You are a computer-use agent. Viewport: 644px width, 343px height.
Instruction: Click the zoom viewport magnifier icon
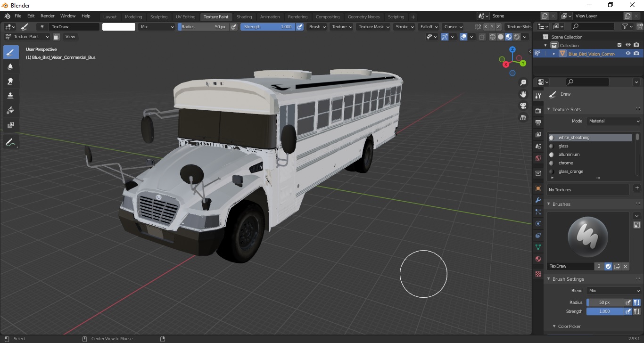click(523, 82)
